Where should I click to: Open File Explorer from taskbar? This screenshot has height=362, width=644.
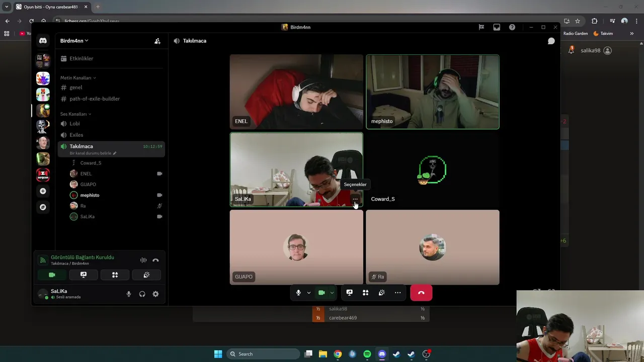[x=323, y=354]
